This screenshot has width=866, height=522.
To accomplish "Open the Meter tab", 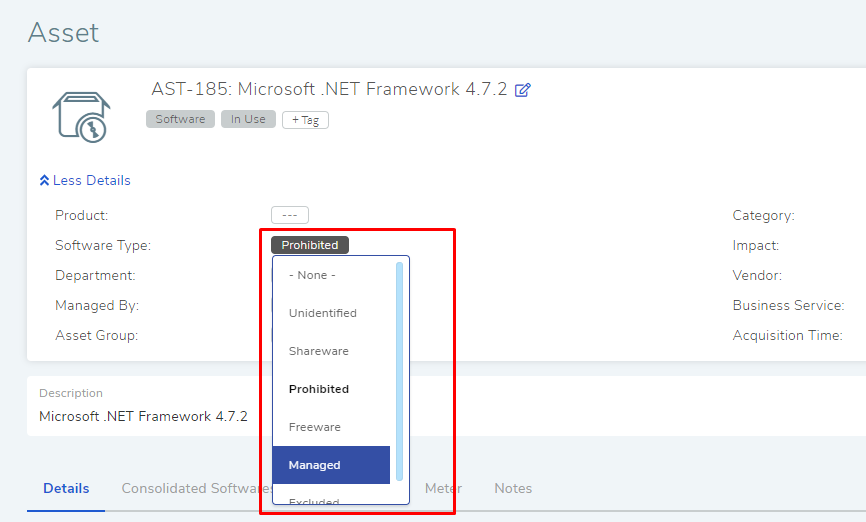I will (x=443, y=489).
